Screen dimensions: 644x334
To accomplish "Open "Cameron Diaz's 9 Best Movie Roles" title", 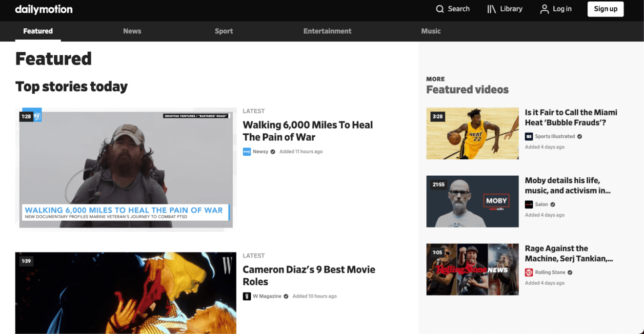I will point(309,275).
